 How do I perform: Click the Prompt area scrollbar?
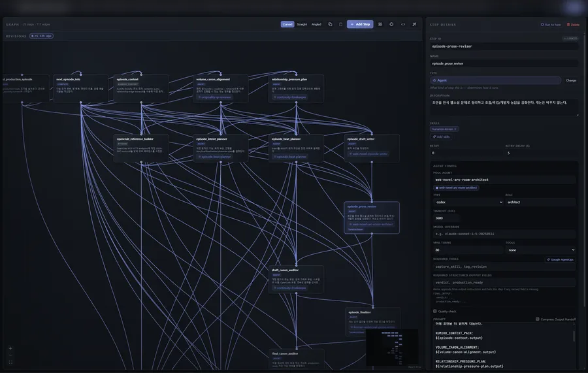(x=574, y=336)
